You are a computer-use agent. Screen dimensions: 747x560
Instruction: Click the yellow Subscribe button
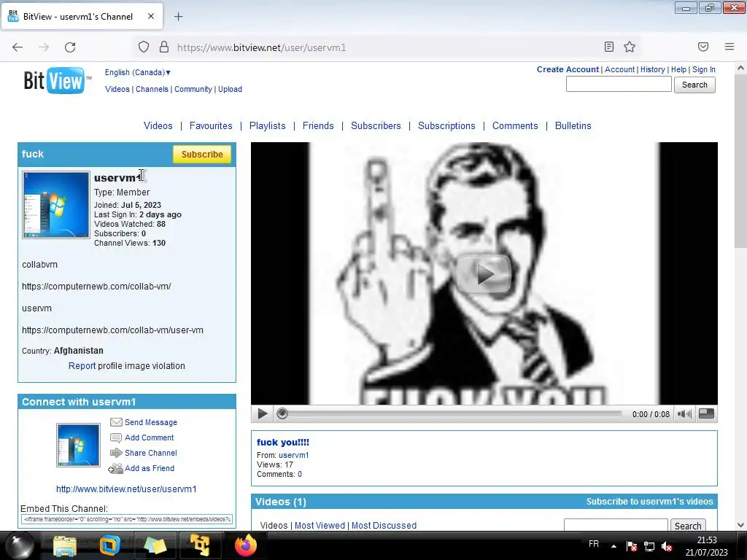(x=202, y=155)
